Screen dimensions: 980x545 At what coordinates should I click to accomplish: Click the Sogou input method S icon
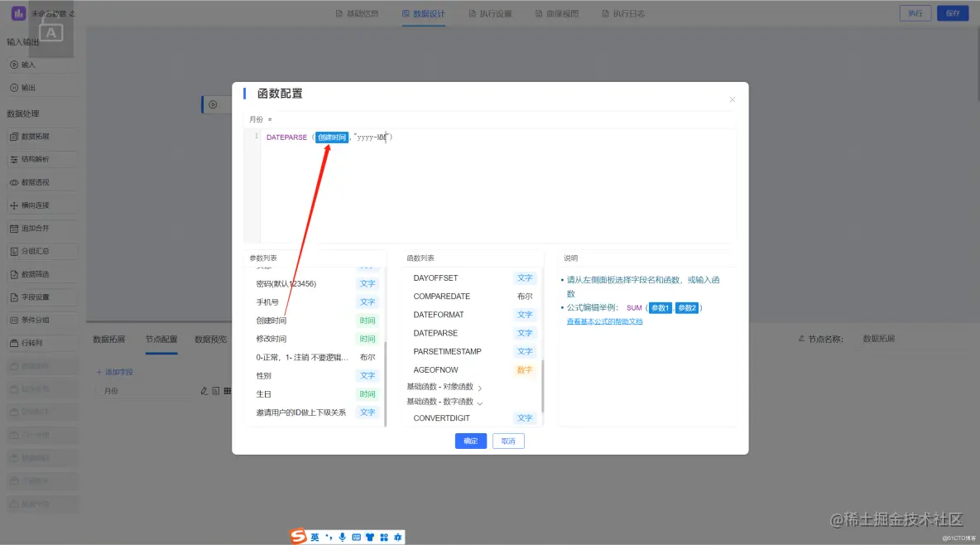click(x=298, y=537)
